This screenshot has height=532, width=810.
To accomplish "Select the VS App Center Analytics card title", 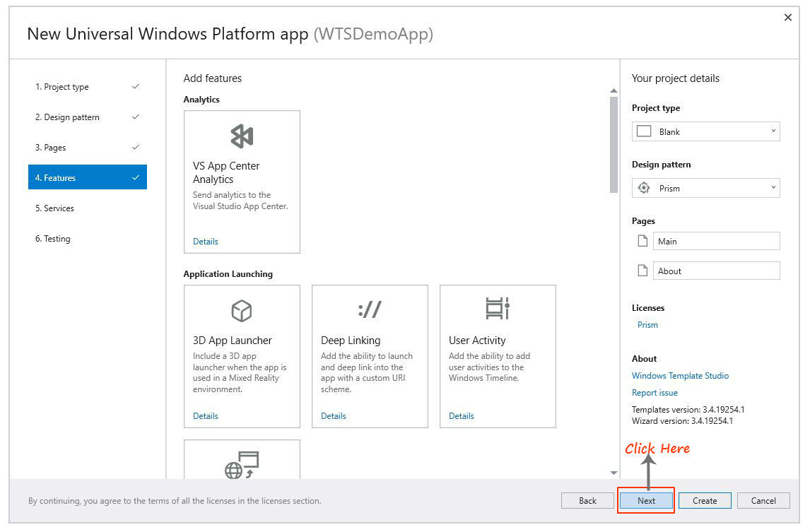I will coord(226,172).
